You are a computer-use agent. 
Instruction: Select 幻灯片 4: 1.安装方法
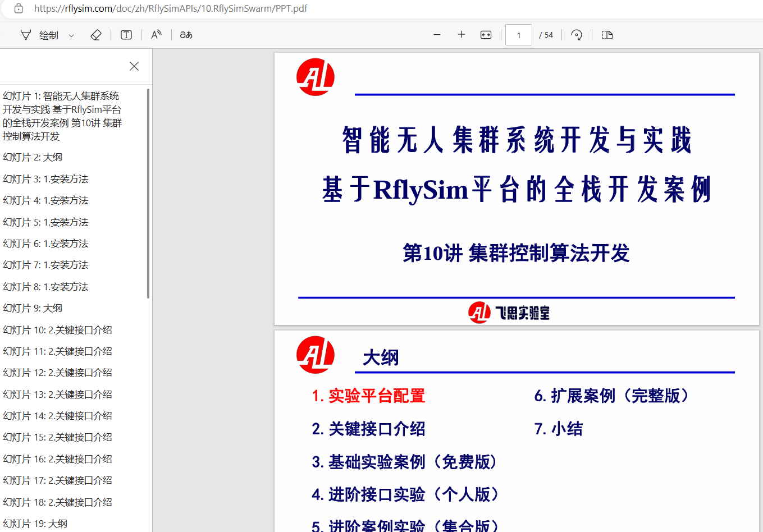pos(45,200)
